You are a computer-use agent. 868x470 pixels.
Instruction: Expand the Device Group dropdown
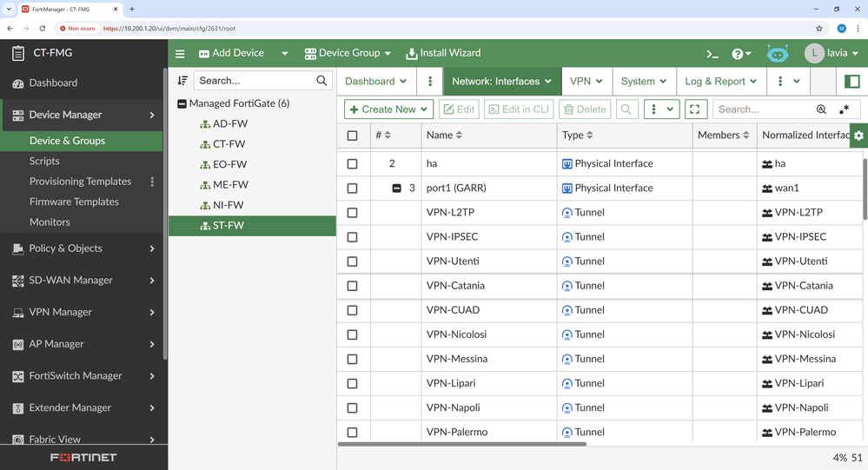tap(348, 54)
